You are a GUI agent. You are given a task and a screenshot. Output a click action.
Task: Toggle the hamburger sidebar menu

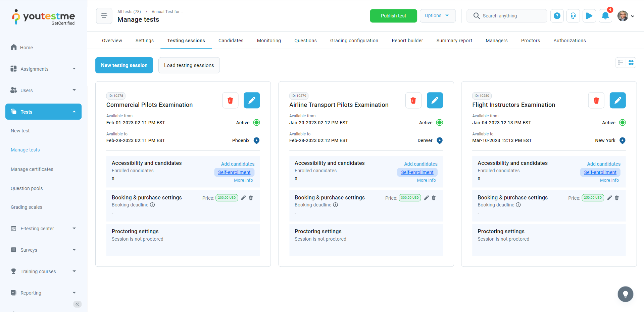coord(104,16)
